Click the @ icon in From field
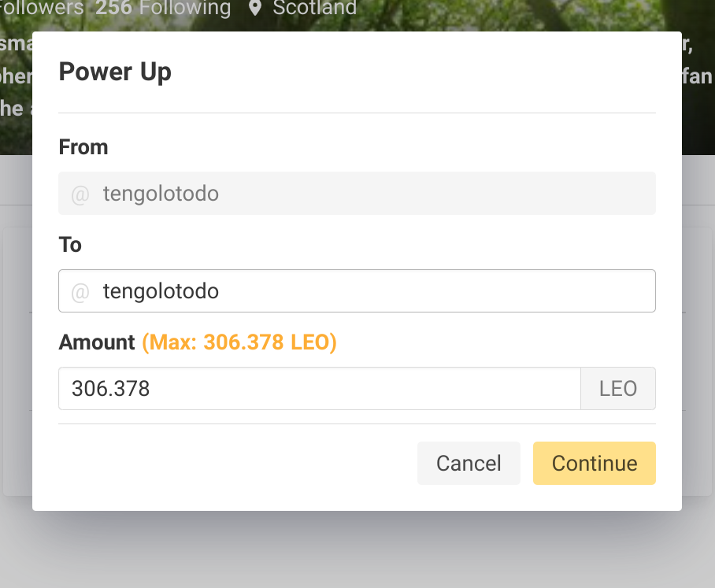Screen dimensions: 715x588 80,194
